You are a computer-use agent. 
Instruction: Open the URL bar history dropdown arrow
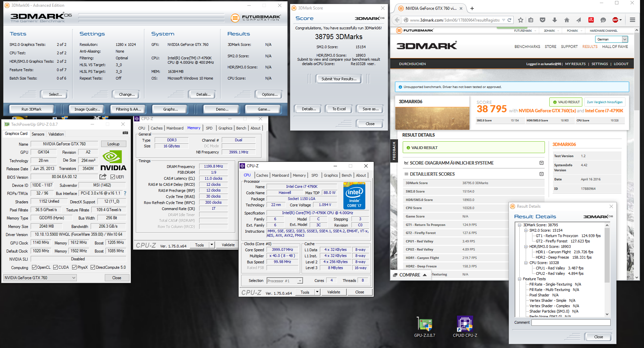pyautogui.click(x=503, y=20)
